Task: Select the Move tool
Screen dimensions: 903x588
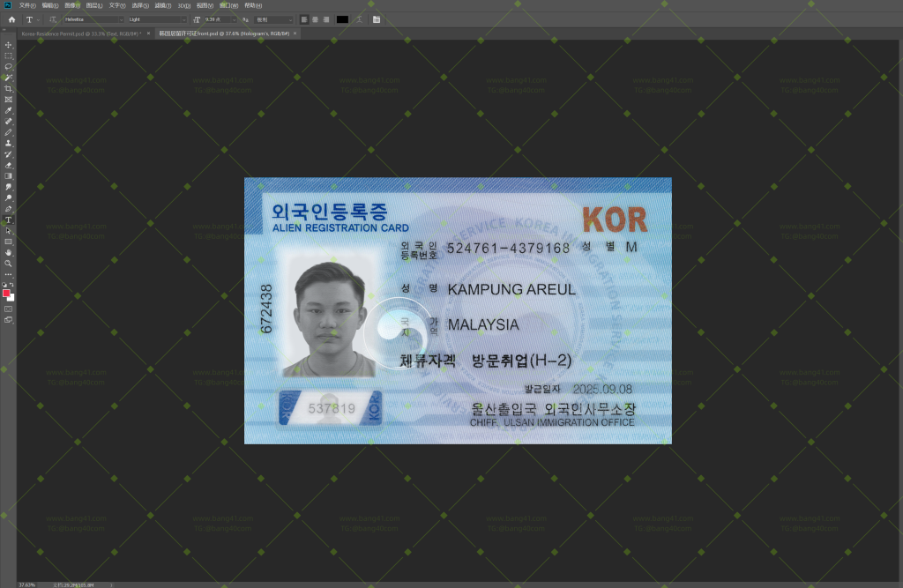Action: [x=8, y=44]
